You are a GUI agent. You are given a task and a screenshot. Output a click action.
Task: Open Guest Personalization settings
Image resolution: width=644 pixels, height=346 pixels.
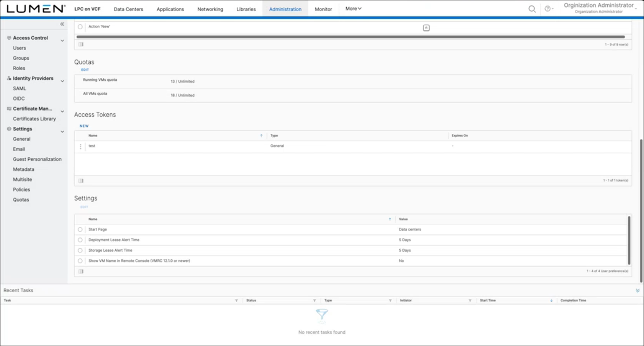point(37,159)
